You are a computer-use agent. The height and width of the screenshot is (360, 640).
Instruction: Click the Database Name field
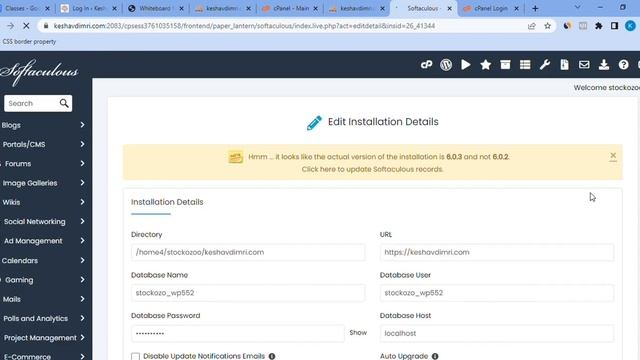pos(248,293)
